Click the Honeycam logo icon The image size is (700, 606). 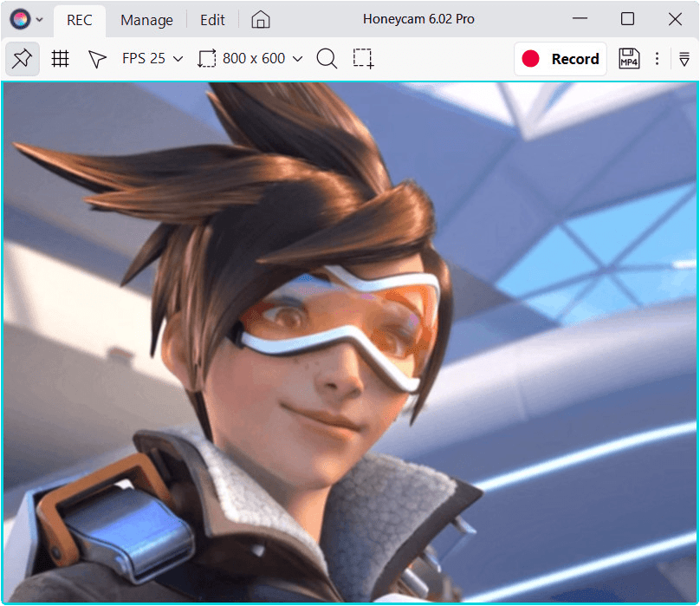[x=21, y=19]
